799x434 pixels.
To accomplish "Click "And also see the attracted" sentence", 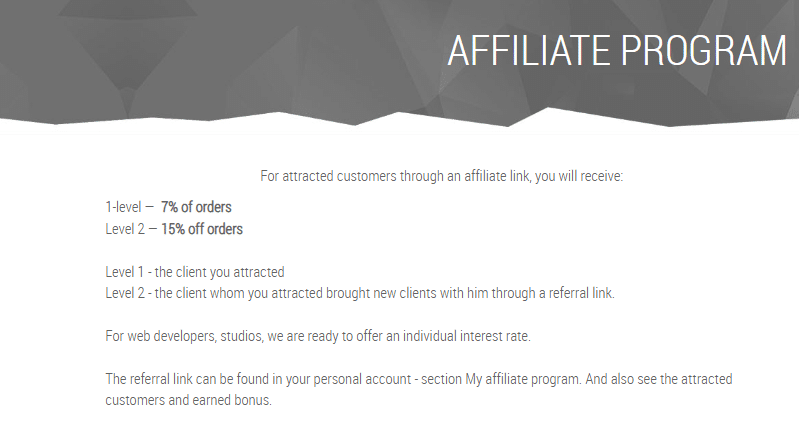I will tap(659, 379).
